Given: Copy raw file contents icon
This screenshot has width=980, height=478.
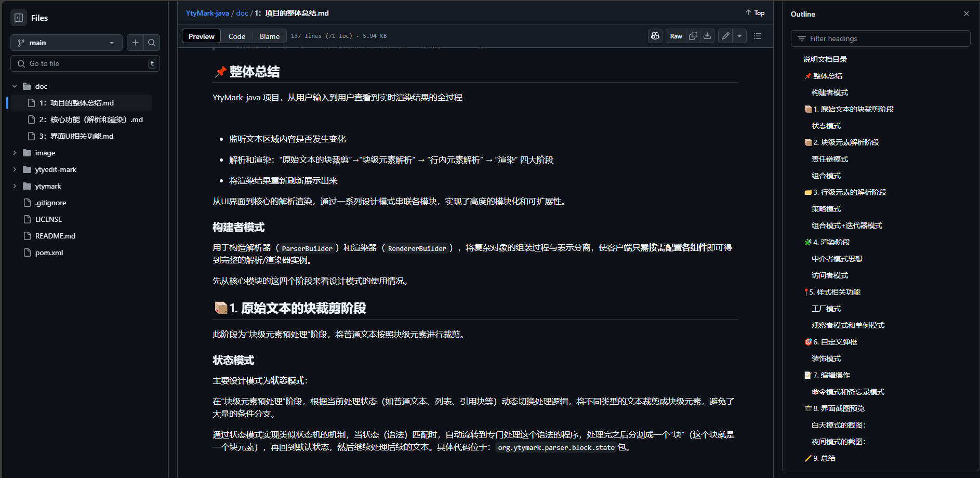Looking at the screenshot, I should (693, 36).
